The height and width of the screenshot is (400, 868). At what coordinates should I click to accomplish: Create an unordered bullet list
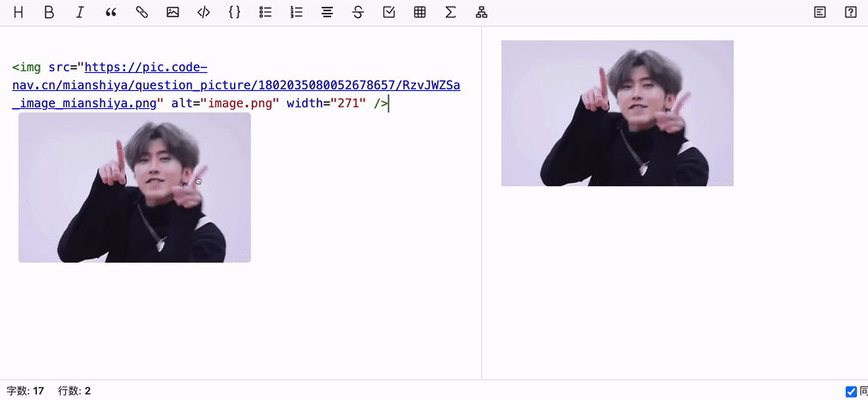pyautogui.click(x=265, y=12)
